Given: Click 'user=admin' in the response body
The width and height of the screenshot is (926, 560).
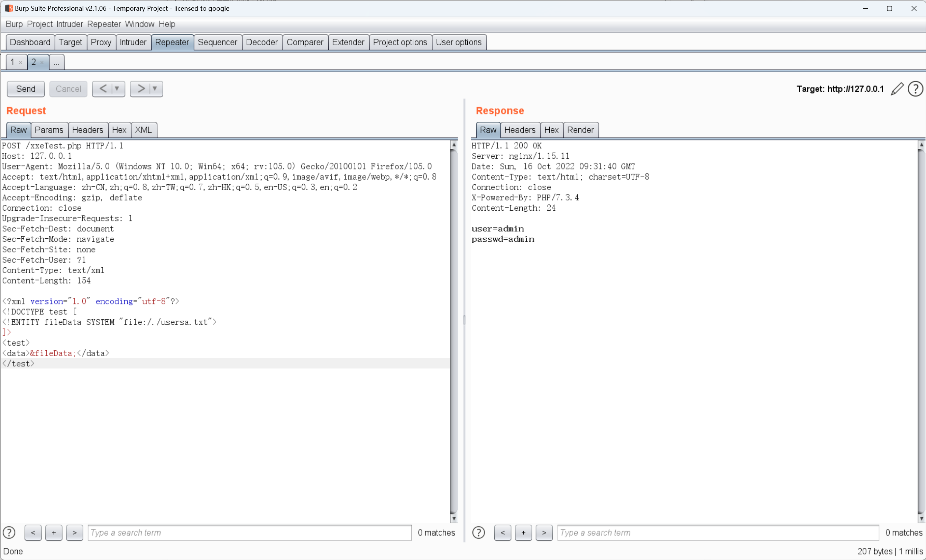Looking at the screenshot, I should tap(497, 229).
